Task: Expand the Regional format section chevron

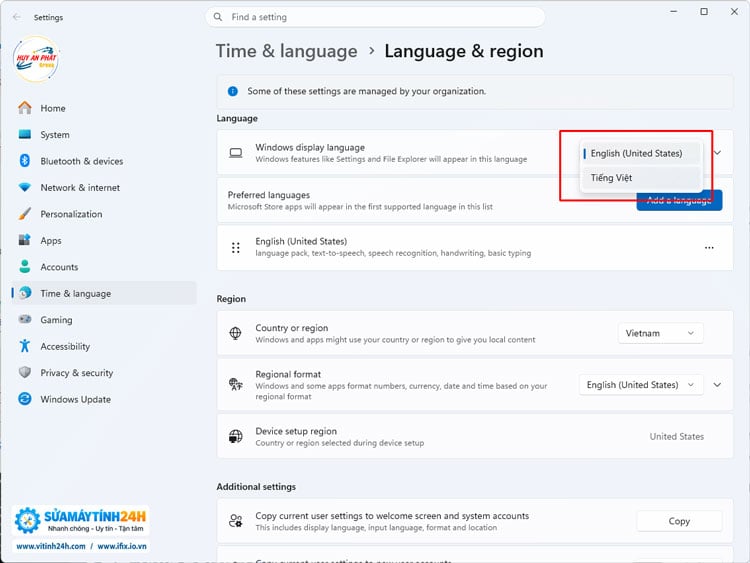Action: point(717,385)
